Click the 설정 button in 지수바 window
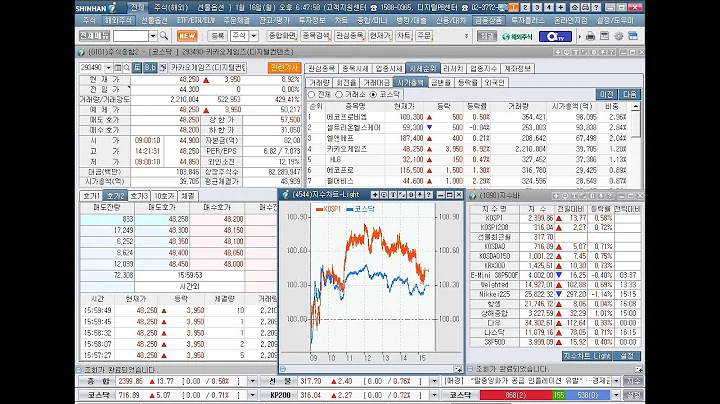 pyautogui.click(x=627, y=356)
